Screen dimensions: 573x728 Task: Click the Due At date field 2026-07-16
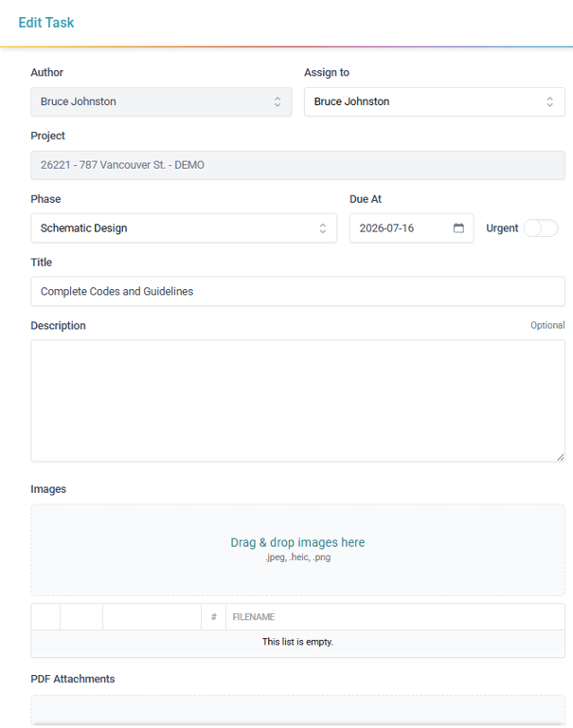point(412,227)
